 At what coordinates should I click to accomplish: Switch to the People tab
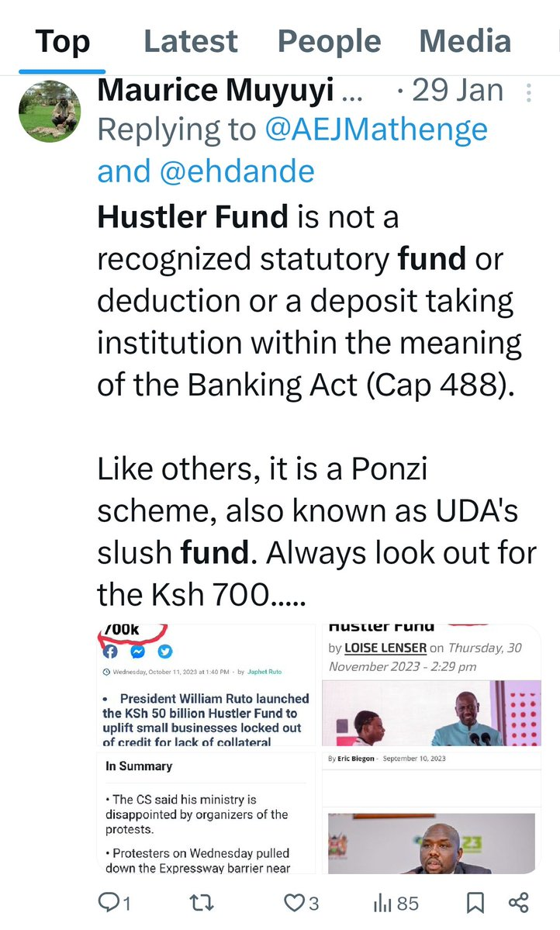pos(329,41)
